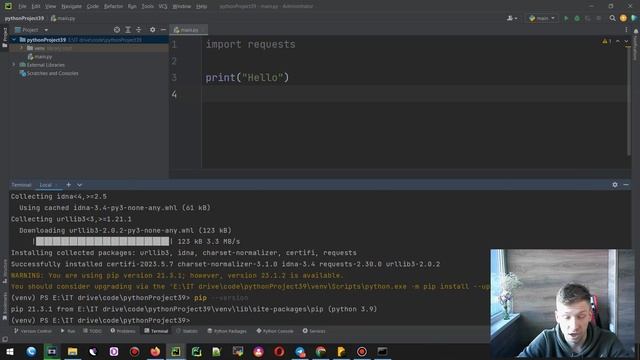Image resolution: width=640 pixels, height=360 pixels.
Task: Open File Explorer from taskbar
Action: (72, 351)
